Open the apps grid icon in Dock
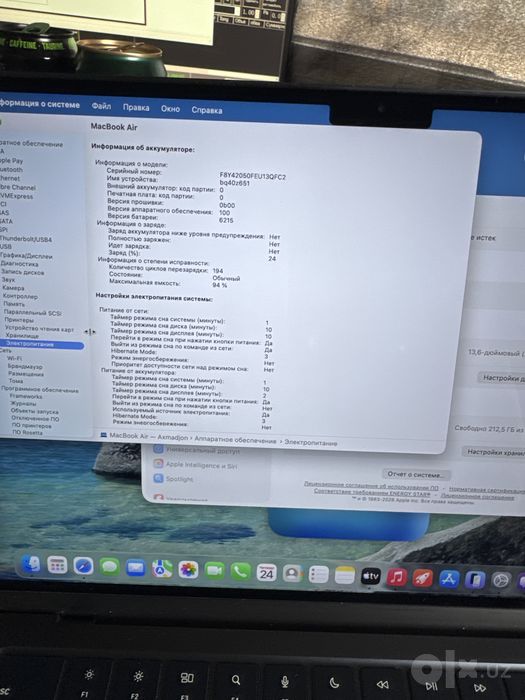This screenshot has height=700, width=525. pos(57,566)
